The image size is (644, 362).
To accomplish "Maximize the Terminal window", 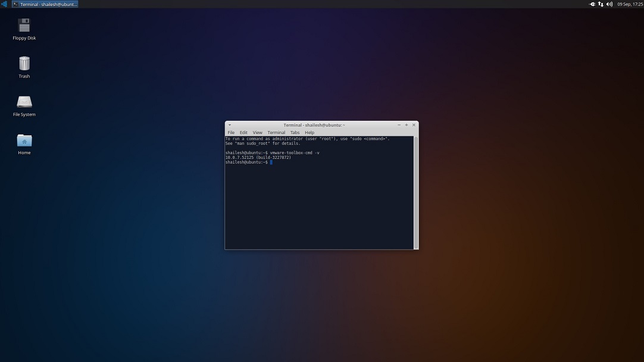I will (x=407, y=125).
